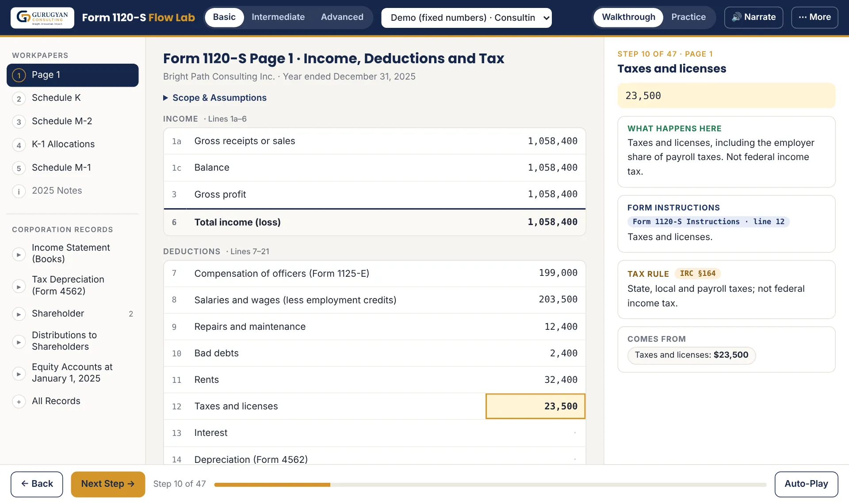
Task: Open 2025 Notes
Action: coord(73,191)
